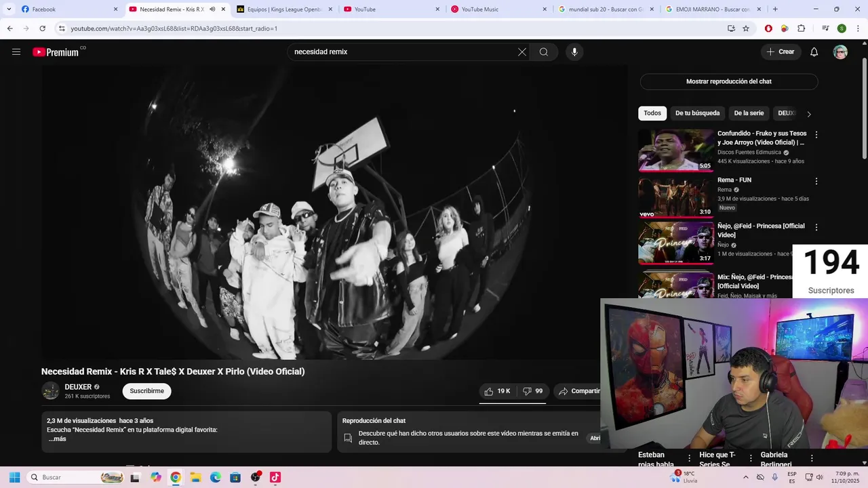This screenshot has height=488, width=868.
Task: Open Chrome from the taskbar
Action: point(176,477)
